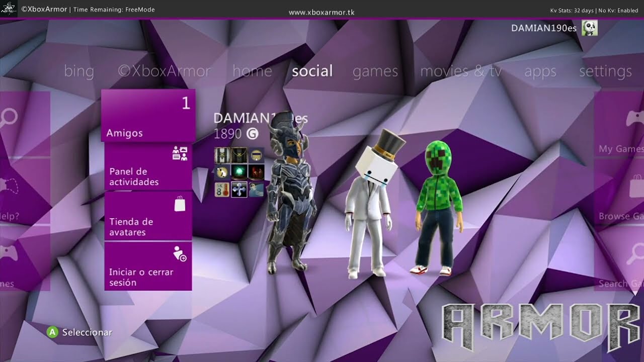This screenshot has height=362, width=644.
Task: Switch to the home tab
Action: coord(252,71)
